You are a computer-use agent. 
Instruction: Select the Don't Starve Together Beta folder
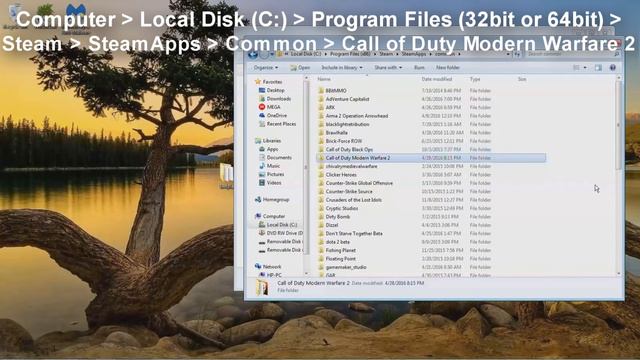pyautogui.click(x=351, y=233)
